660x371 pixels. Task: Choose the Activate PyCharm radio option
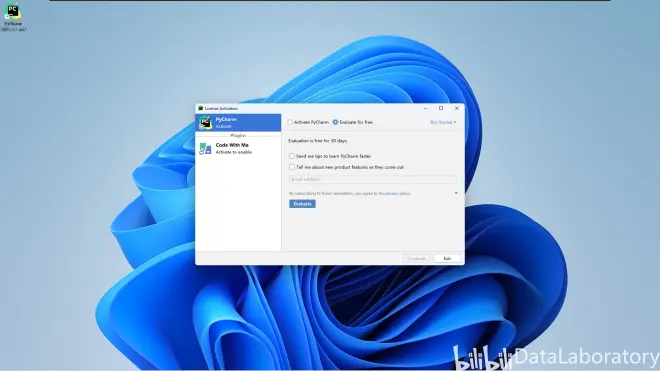click(308, 122)
